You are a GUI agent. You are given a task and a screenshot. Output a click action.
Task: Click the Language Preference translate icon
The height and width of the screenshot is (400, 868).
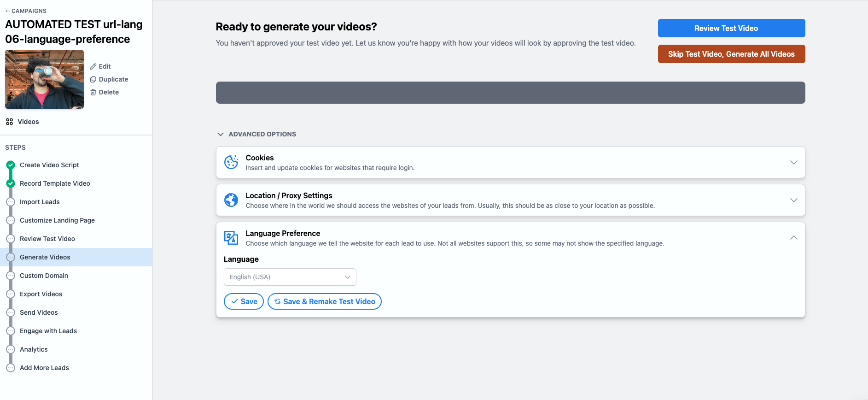tap(231, 238)
